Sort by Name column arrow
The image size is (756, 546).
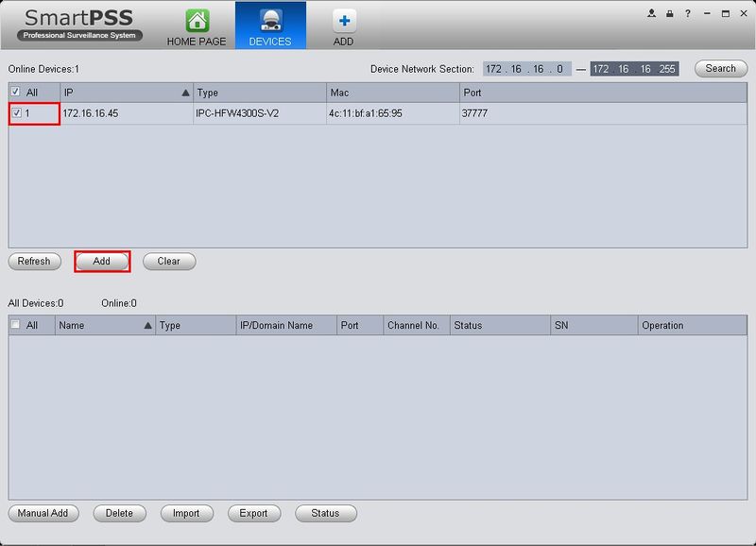point(148,325)
